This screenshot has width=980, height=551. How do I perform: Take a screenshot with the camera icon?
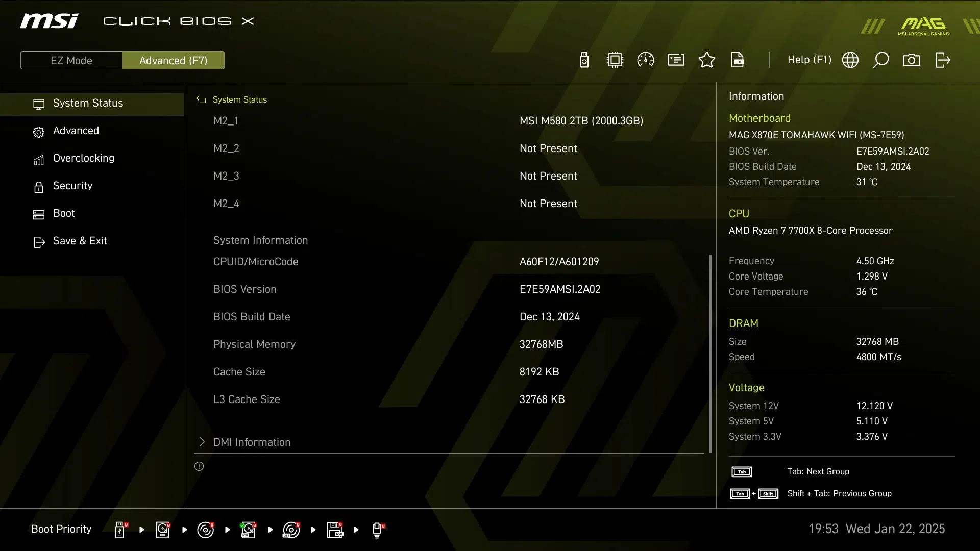(912, 60)
